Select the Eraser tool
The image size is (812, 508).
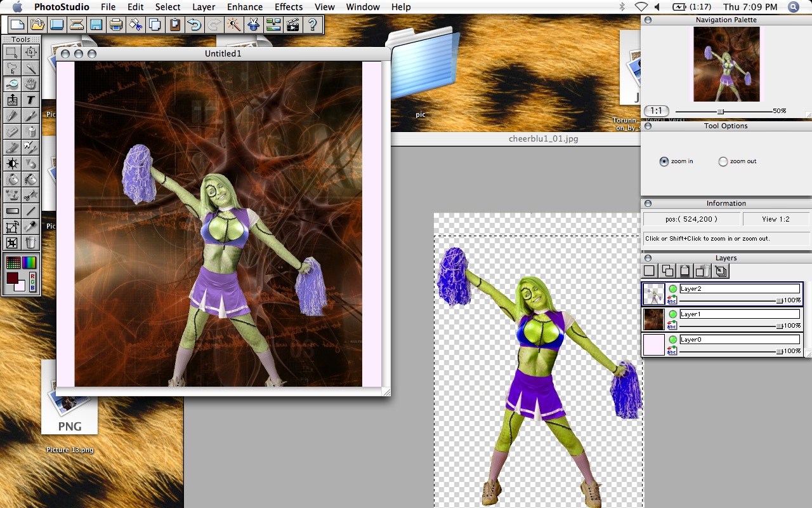(12, 131)
